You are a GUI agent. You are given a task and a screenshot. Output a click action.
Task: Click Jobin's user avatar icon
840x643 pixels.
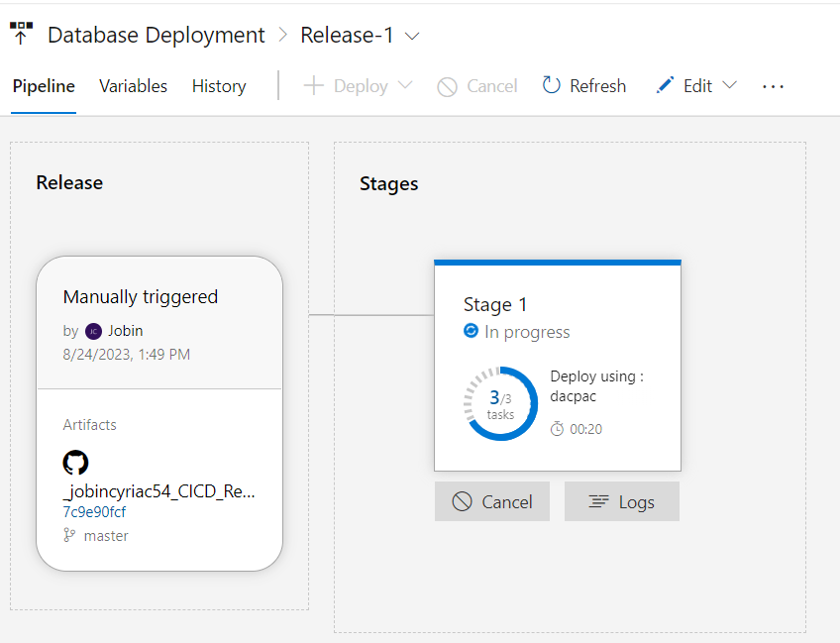pos(93,331)
